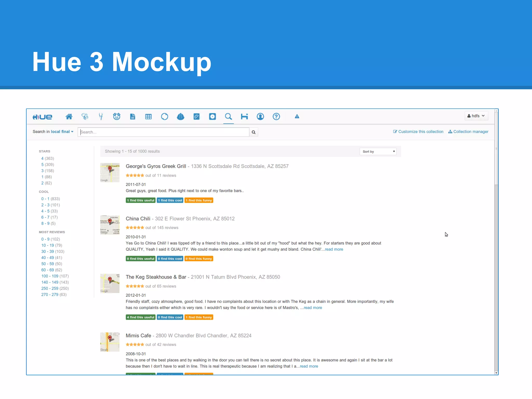
Task: Open the HBase H icon
Action: click(x=244, y=117)
